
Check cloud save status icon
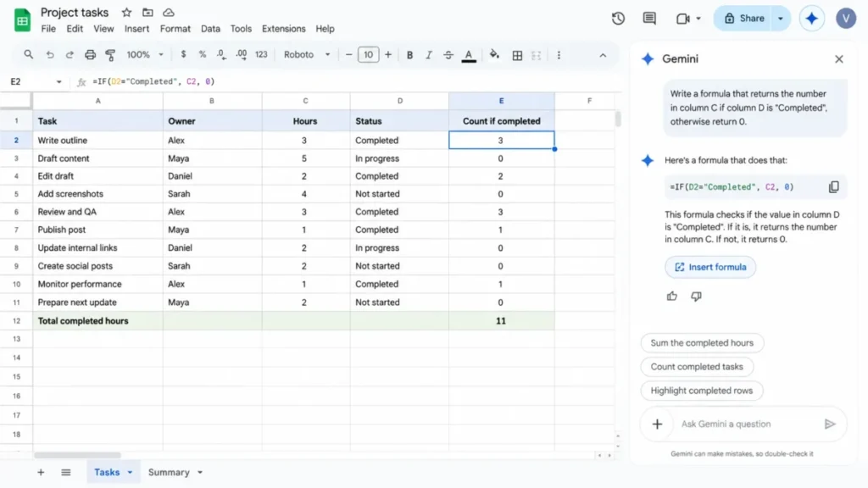coord(169,12)
